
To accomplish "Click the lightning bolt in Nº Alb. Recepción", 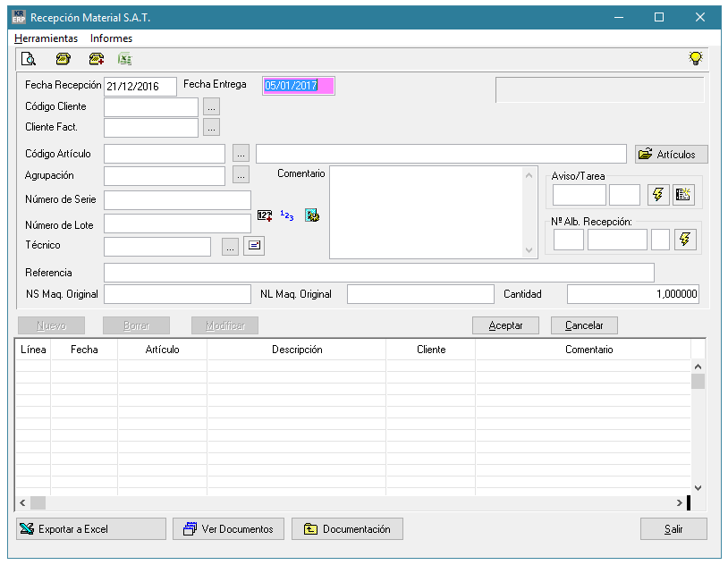I will 685,240.
